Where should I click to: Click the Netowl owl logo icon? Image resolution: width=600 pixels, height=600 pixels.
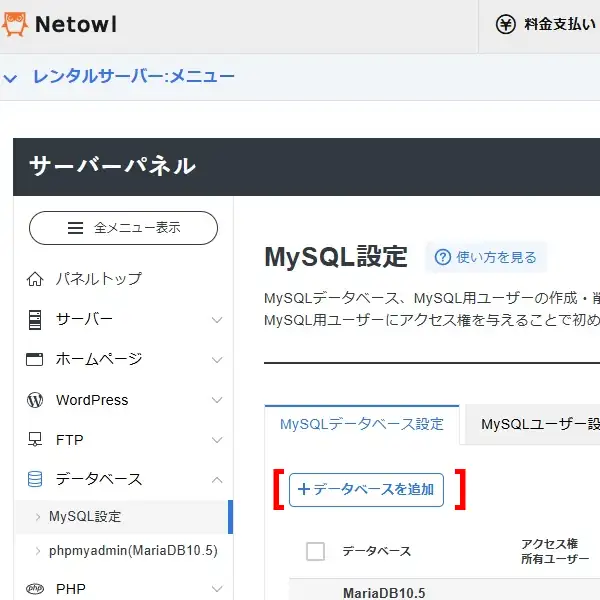coord(15,24)
